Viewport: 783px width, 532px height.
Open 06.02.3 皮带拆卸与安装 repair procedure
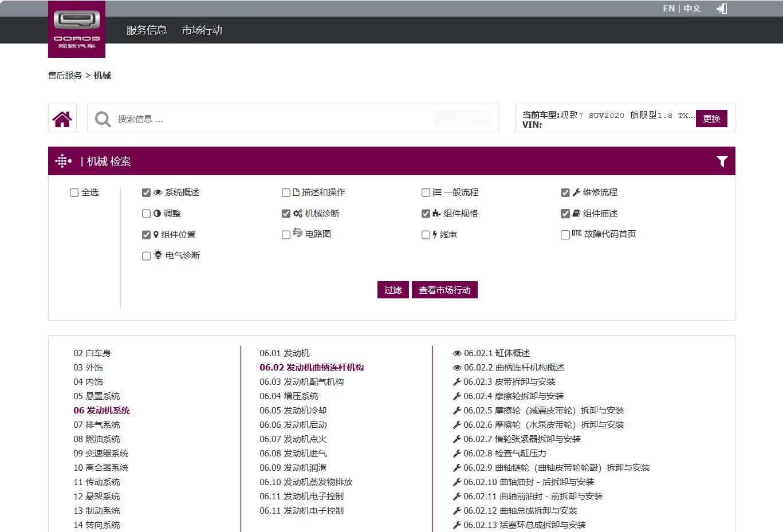(x=509, y=382)
